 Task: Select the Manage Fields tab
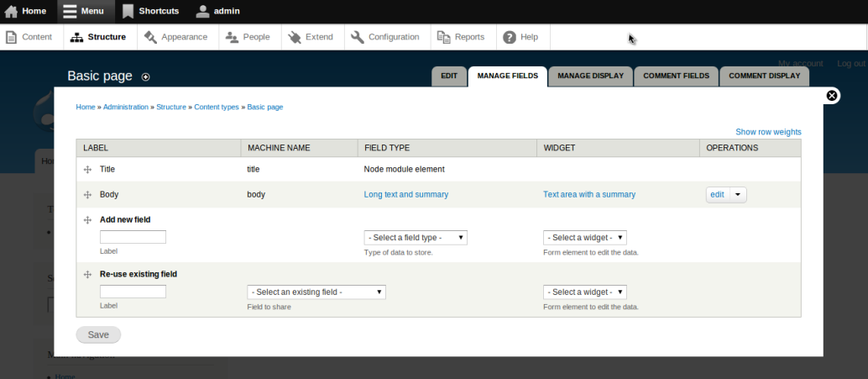(508, 76)
